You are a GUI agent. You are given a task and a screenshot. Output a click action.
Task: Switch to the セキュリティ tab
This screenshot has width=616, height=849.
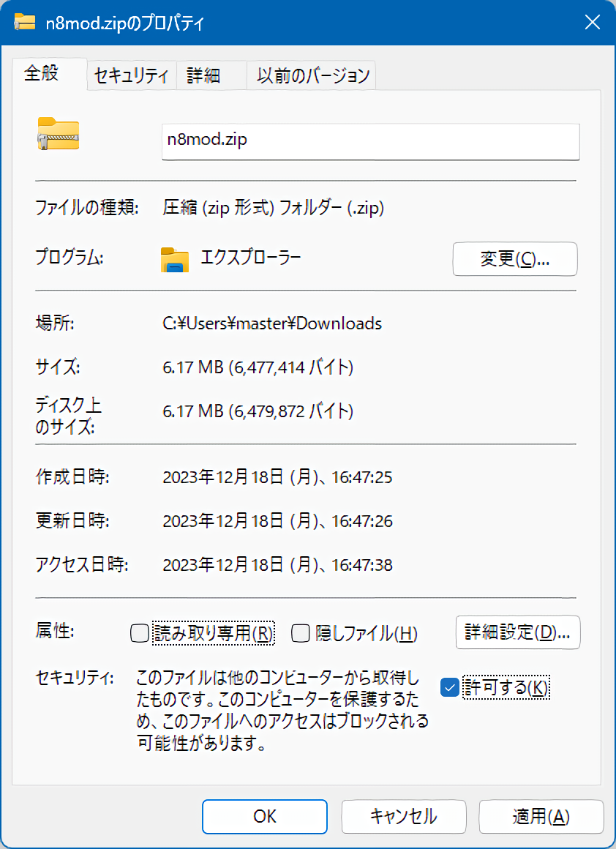132,75
